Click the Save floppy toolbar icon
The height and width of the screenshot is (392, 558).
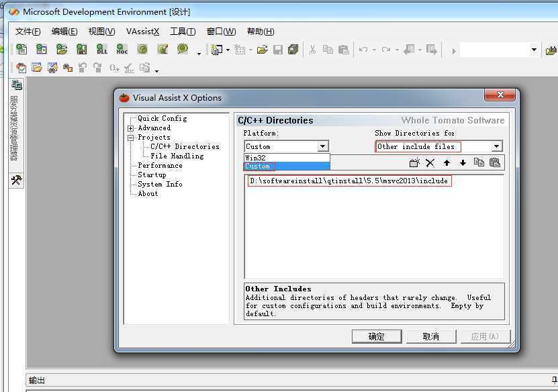coord(278,50)
